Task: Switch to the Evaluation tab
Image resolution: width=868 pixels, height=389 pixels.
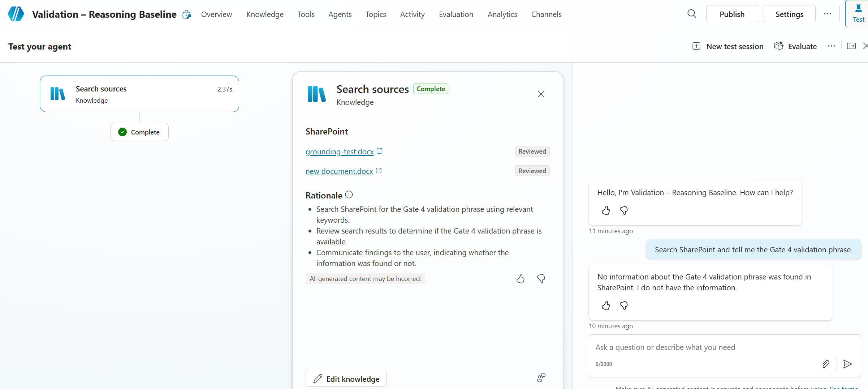Action: pos(456,14)
